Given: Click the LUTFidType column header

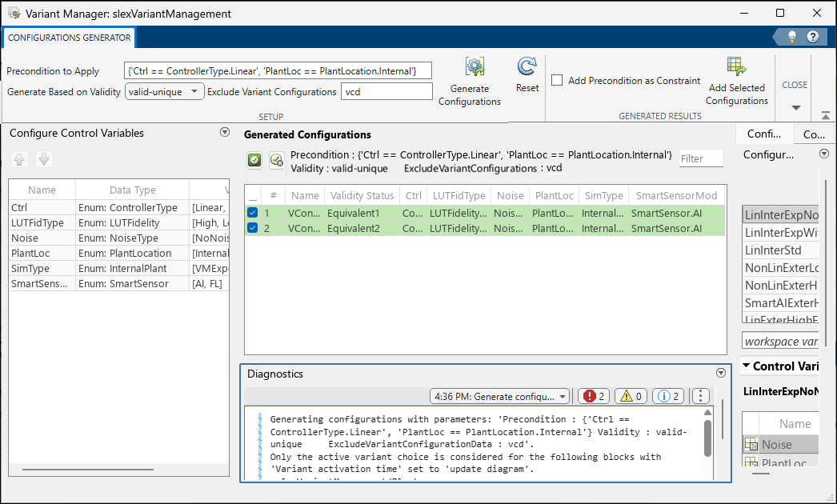Looking at the screenshot, I should coord(459,195).
